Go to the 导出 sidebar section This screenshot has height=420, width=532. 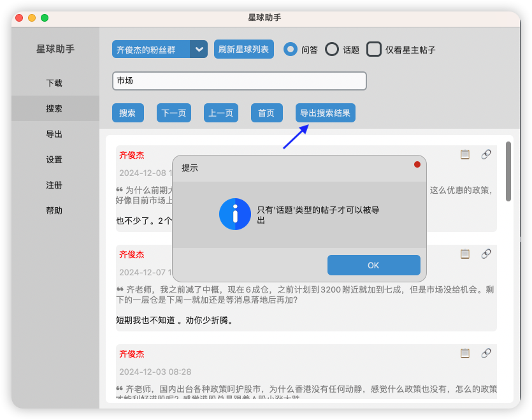tap(54, 134)
